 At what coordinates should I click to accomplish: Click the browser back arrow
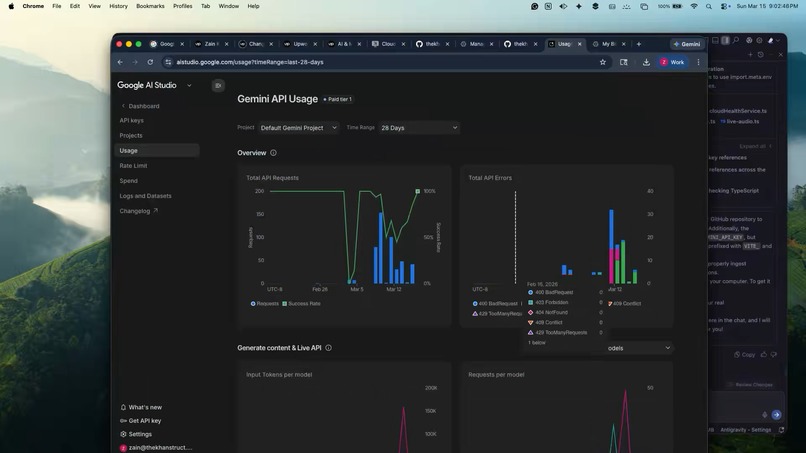[x=120, y=62]
